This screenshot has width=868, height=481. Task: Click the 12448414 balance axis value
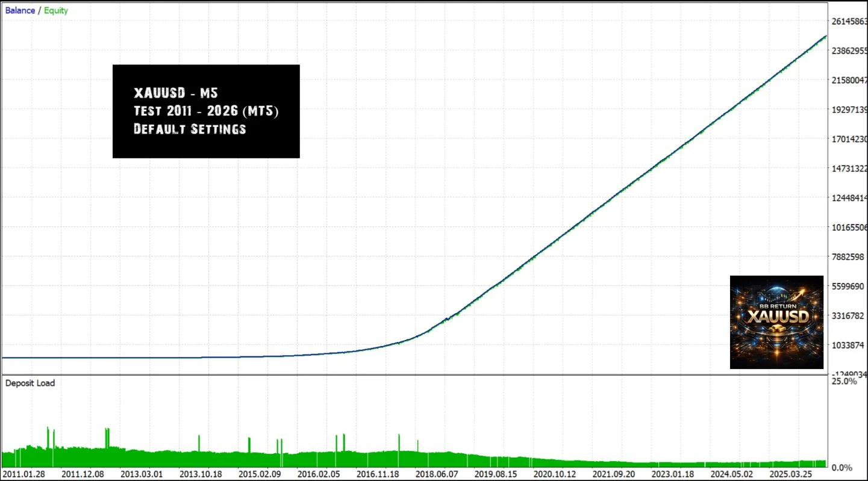[849, 198]
